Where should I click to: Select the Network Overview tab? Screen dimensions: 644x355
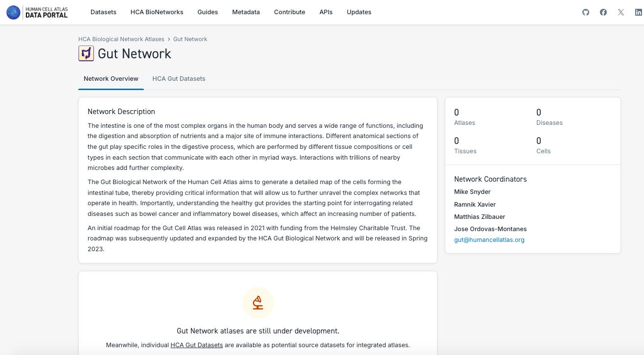click(x=111, y=79)
